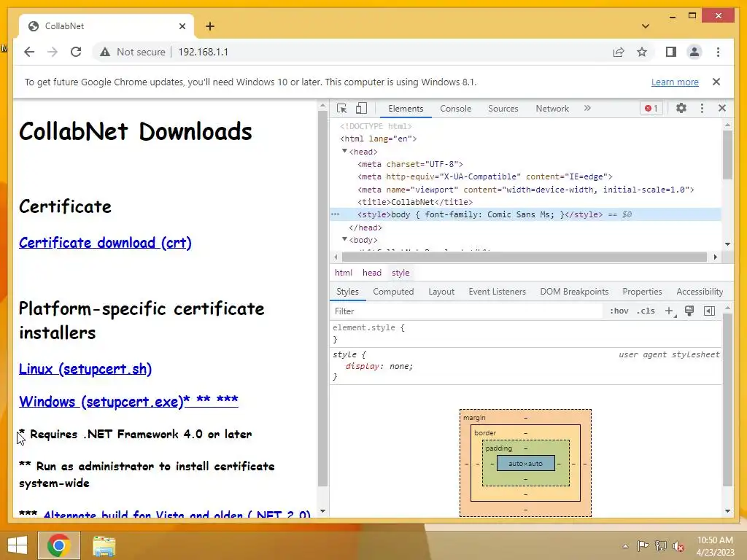The image size is (747, 560).
Task: Open a new browser tab
Action: click(209, 26)
